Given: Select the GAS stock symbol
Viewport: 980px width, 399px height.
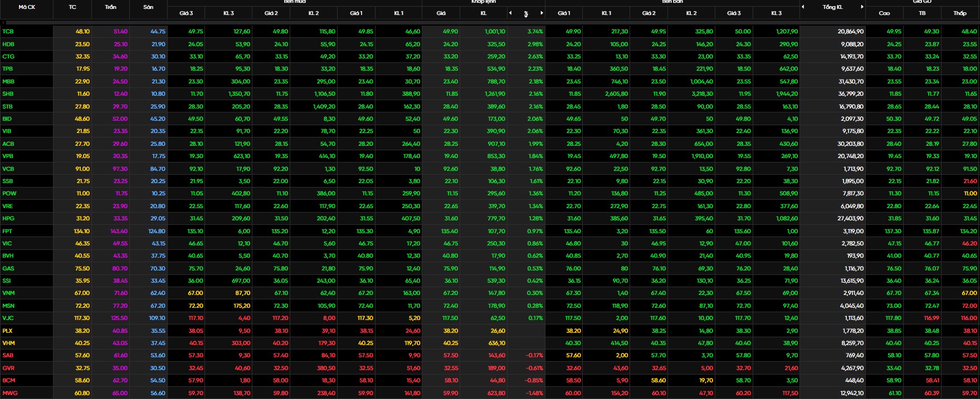Looking at the screenshot, I should point(8,268).
